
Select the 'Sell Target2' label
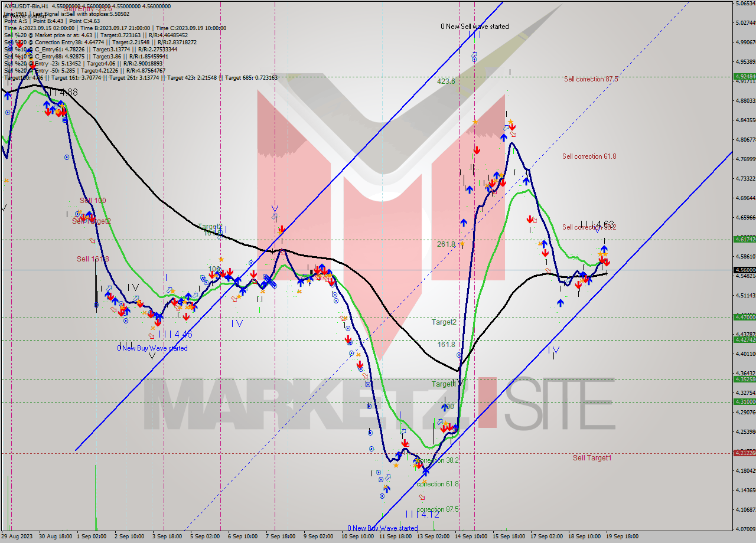(x=92, y=221)
